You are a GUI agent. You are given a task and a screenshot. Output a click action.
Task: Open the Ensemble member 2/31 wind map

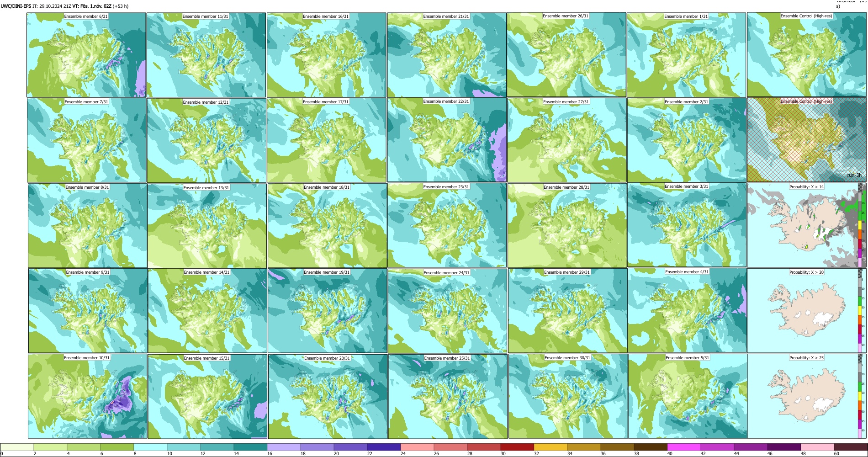pyautogui.click(x=687, y=140)
